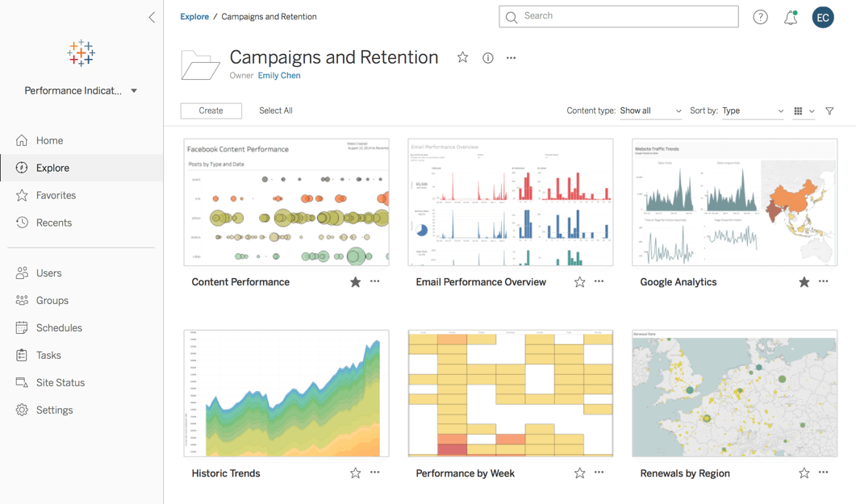Open the Content type Show all dropdown
Image resolution: width=856 pixels, height=504 pixels.
point(650,110)
